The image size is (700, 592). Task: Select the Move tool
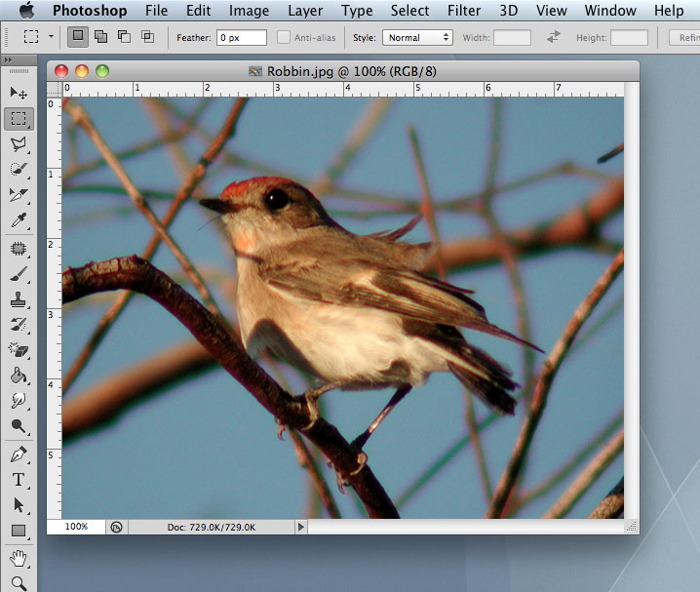[x=19, y=93]
